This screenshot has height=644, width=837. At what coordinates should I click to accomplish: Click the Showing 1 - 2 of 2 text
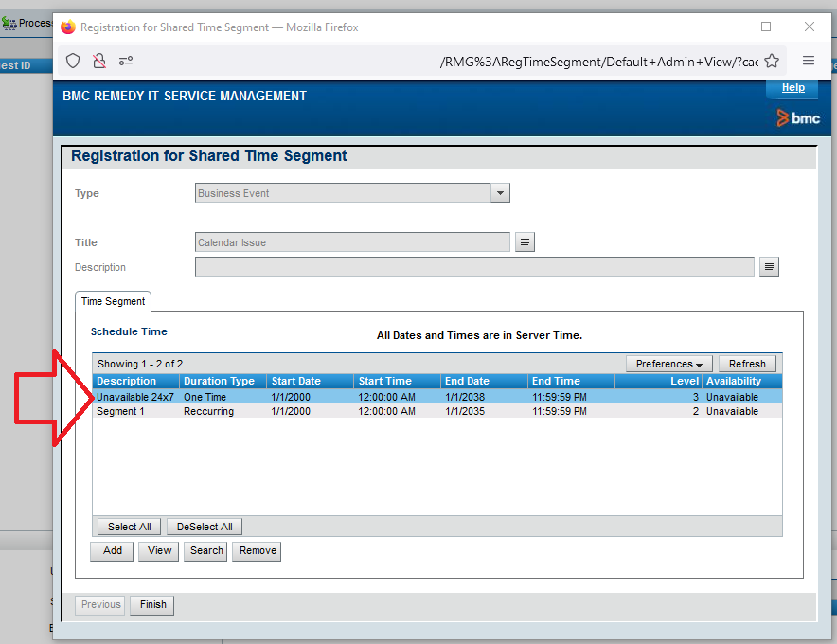(140, 364)
